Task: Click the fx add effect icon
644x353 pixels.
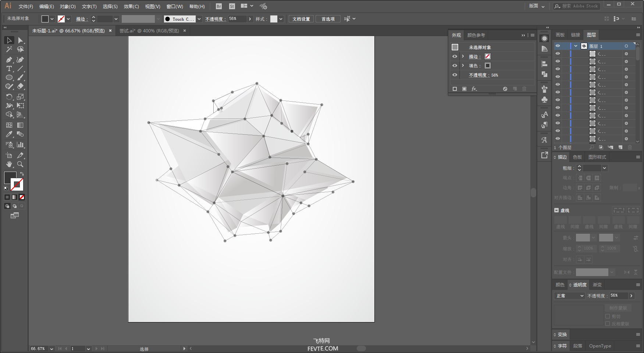Action: pos(474,89)
